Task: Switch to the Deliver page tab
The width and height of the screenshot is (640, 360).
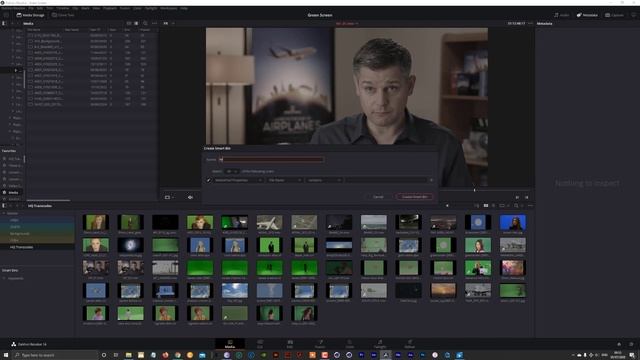Action: pos(409,344)
